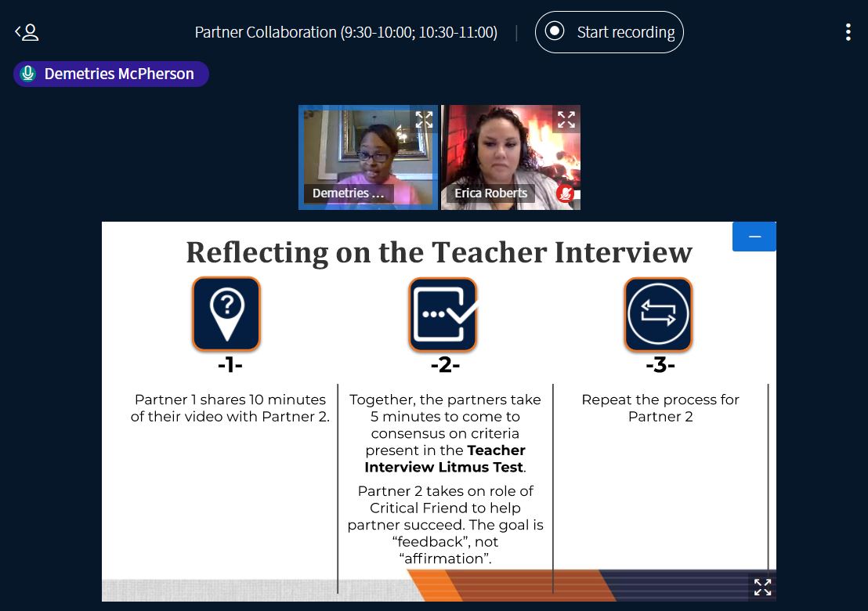Click the -2- step label
This screenshot has width=868, height=611.
[x=445, y=365]
